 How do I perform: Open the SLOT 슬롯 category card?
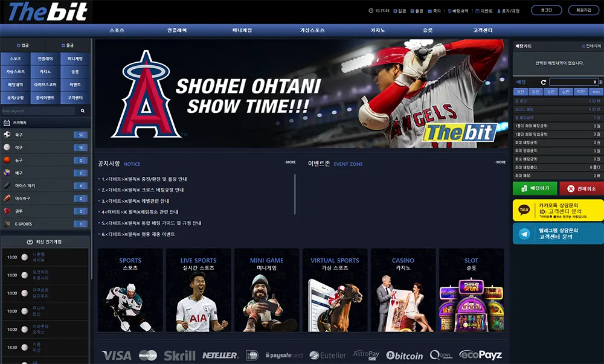(472, 290)
